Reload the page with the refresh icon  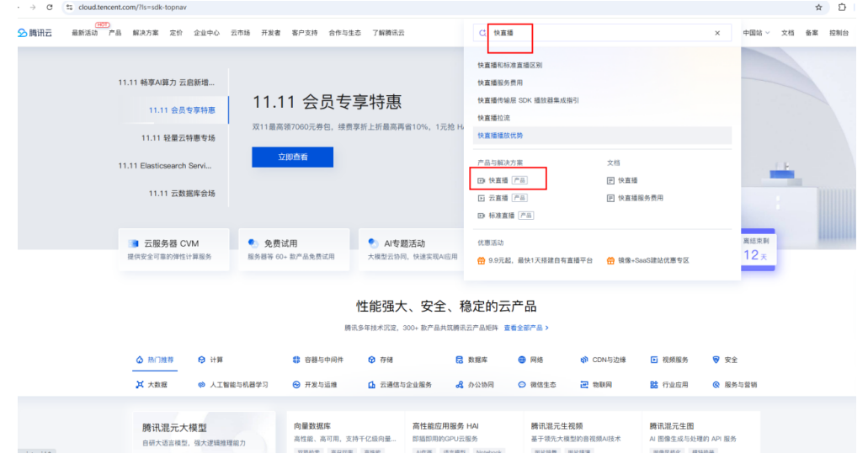click(50, 8)
